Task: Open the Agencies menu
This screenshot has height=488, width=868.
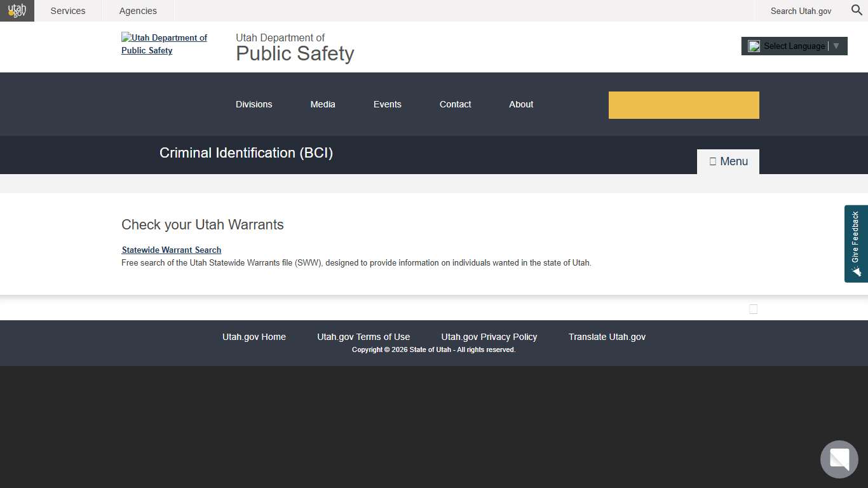Action: (138, 10)
